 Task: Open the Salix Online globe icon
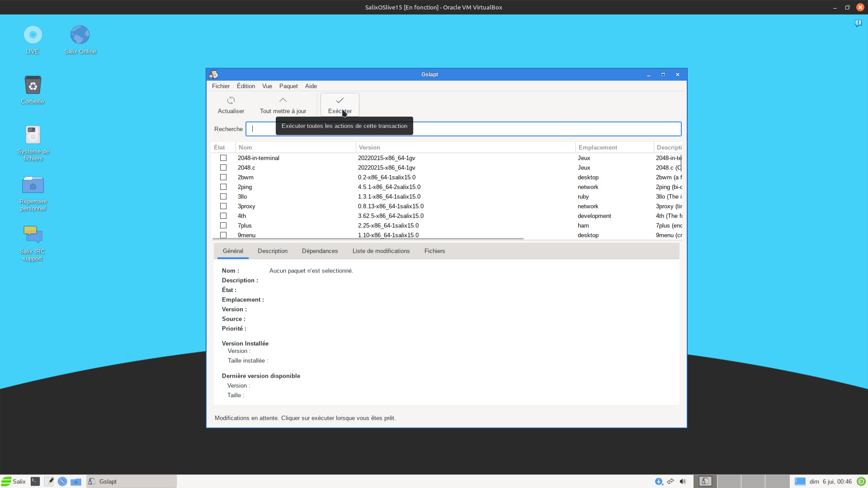[80, 35]
